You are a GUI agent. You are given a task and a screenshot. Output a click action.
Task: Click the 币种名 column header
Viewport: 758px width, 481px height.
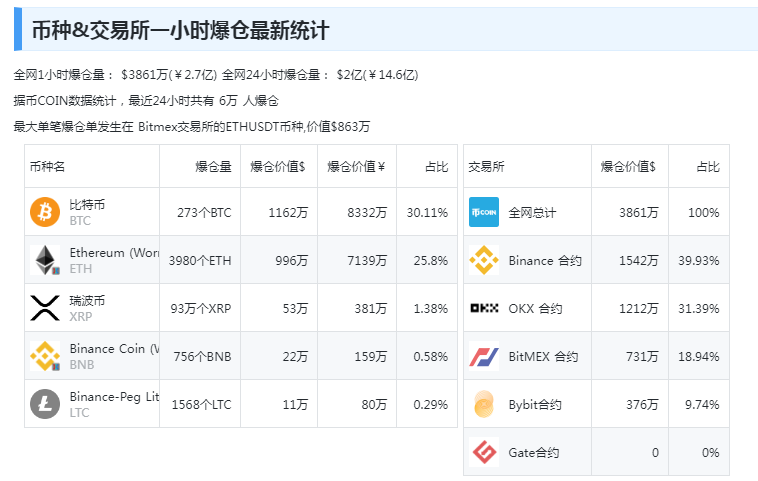click(x=48, y=167)
